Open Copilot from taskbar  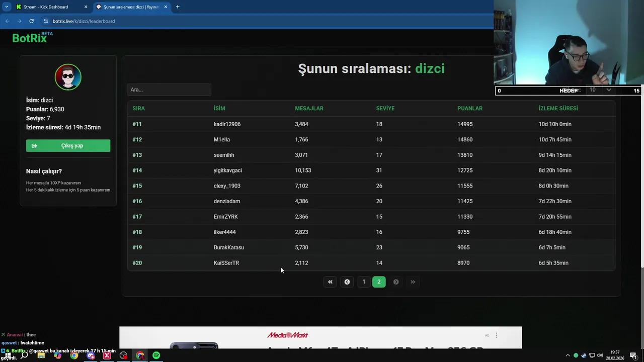[x=57, y=355]
